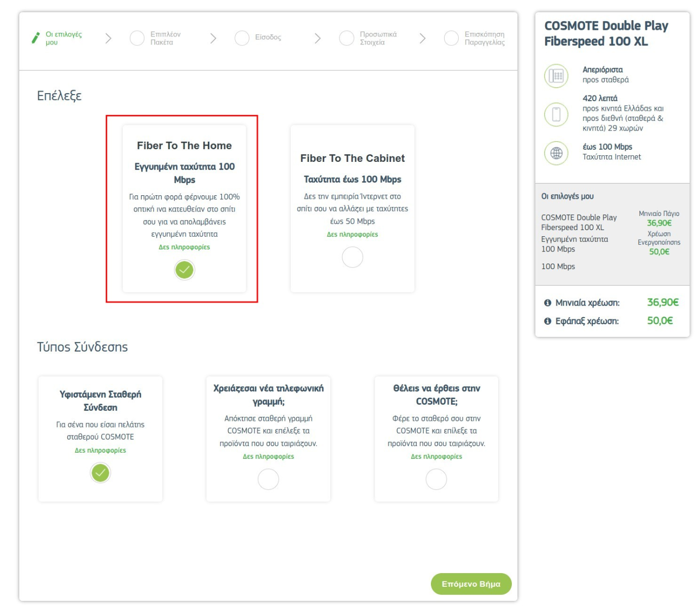Select the Fiber To The Cabinet radio button
The image size is (700, 607).
click(x=353, y=257)
